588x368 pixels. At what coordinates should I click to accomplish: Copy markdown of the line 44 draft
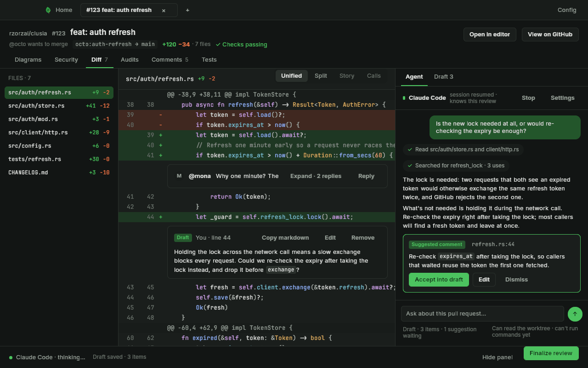pos(285,238)
